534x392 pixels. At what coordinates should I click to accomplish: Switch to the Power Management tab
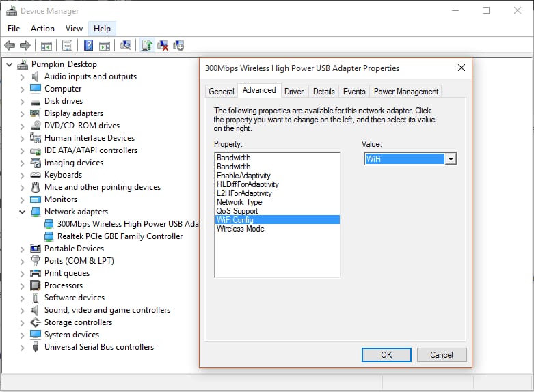(406, 92)
